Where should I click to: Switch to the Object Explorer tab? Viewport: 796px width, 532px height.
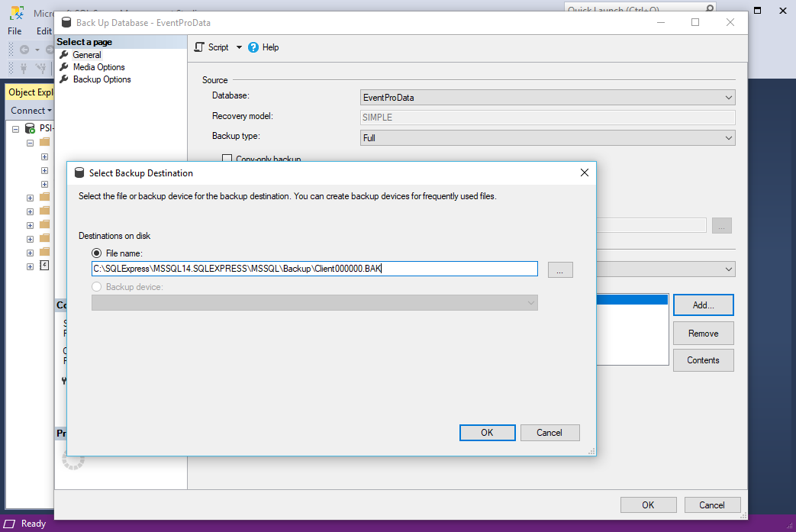click(30, 92)
